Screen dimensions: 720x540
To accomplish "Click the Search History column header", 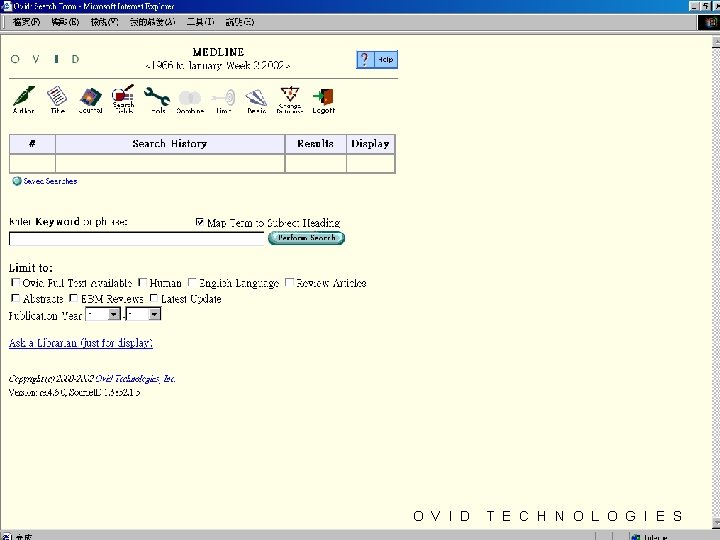I will 170,144.
